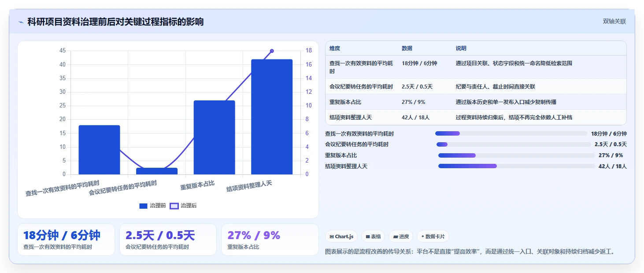Screen dimensions: 644x273
Task: Click the shortest chart bar for 会议纪要转任务
Action: point(157,171)
